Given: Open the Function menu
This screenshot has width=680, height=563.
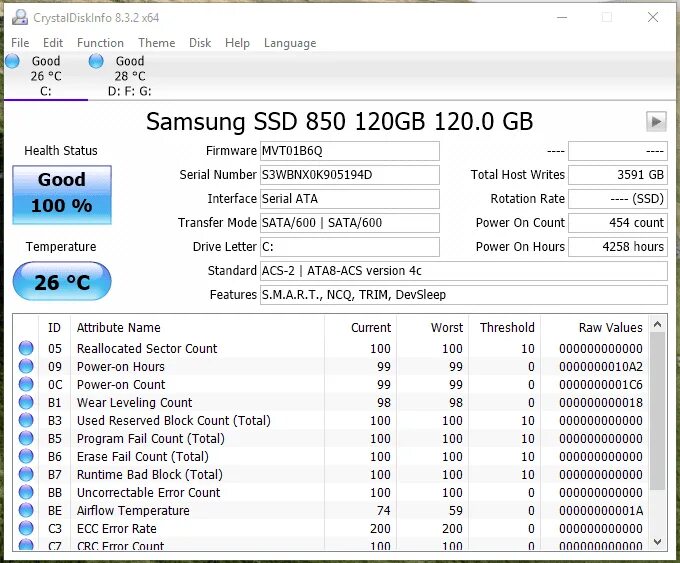Looking at the screenshot, I should pos(100,43).
